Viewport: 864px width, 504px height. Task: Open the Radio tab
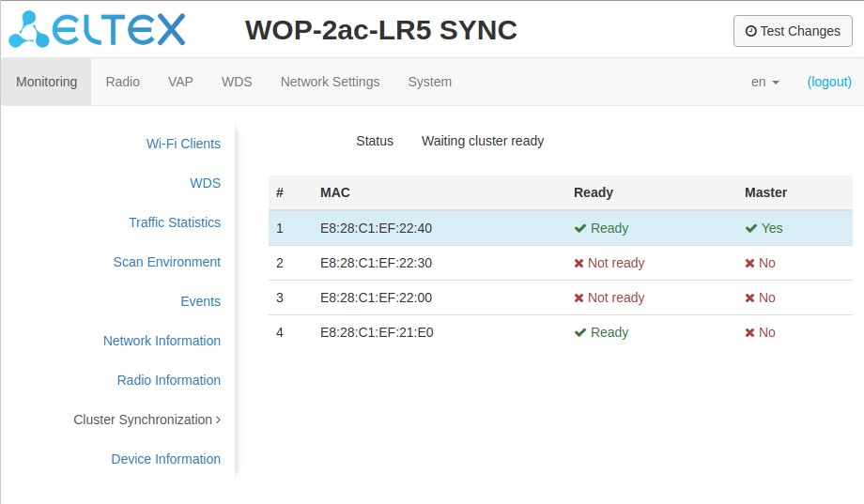[123, 82]
